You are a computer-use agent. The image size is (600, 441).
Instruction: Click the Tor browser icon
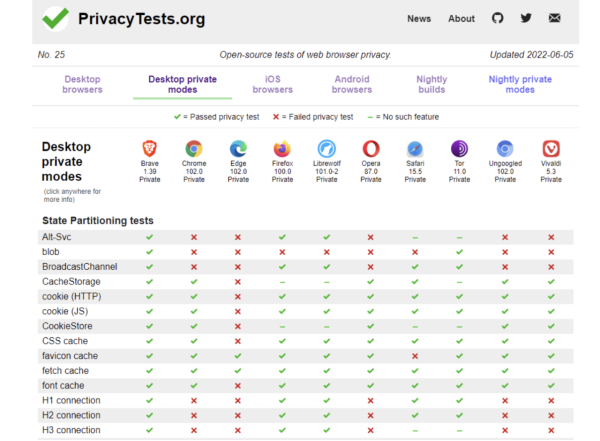pyautogui.click(x=459, y=149)
